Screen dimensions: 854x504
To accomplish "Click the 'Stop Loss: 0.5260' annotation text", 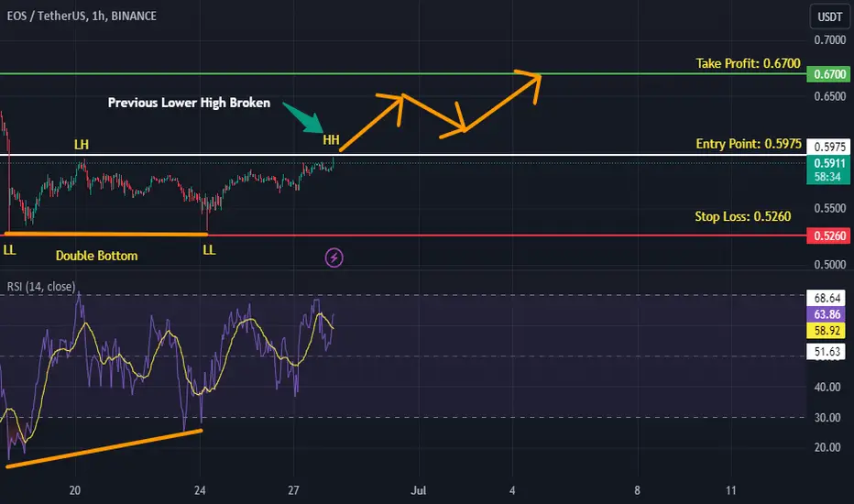I will coord(742,216).
